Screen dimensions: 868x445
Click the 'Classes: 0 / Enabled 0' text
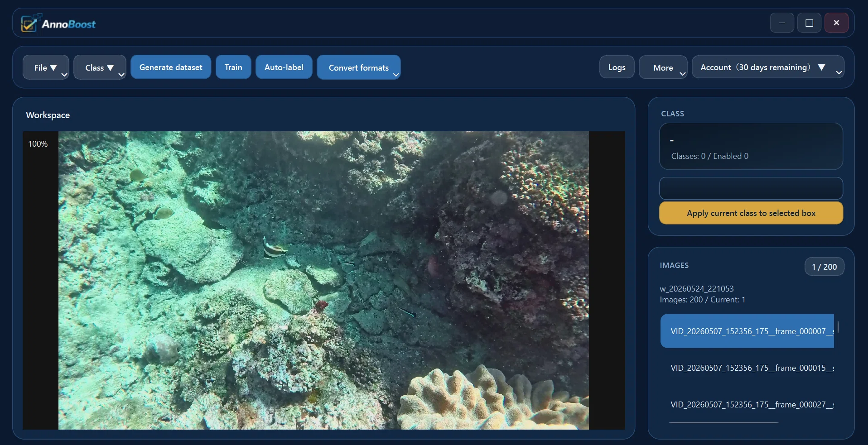pyautogui.click(x=709, y=156)
